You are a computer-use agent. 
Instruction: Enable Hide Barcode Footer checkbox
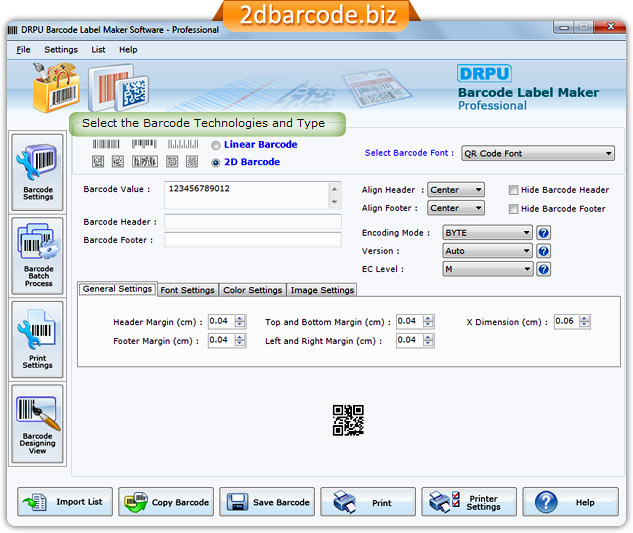(x=513, y=209)
